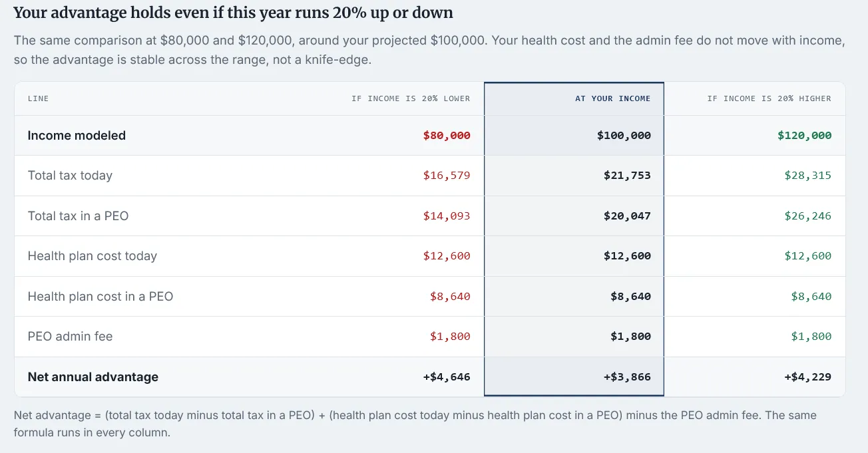Click the 'Income modeled' row label

tap(77, 135)
